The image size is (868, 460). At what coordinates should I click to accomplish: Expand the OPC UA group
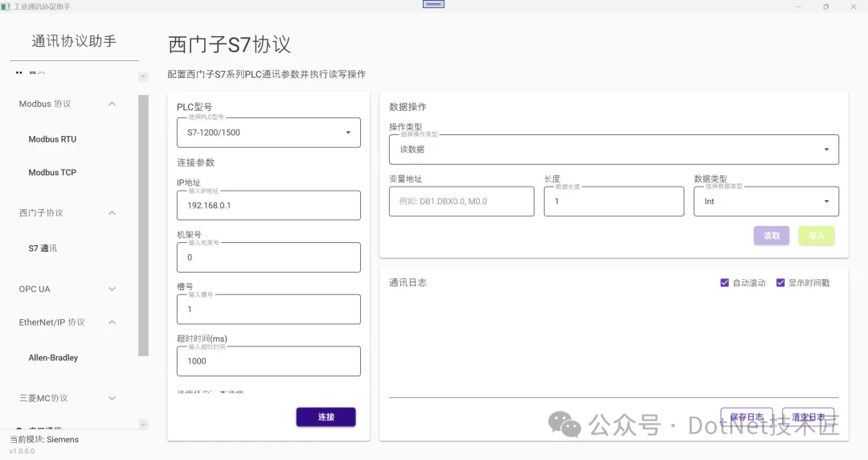click(x=68, y=289)
